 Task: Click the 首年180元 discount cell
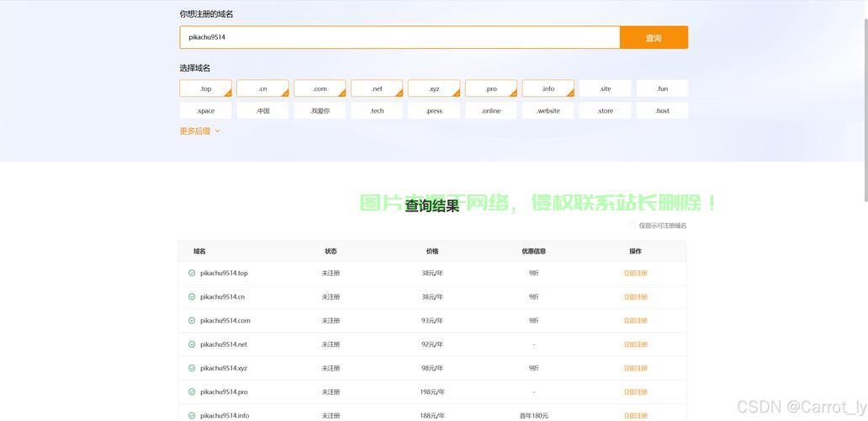[533, 415]
